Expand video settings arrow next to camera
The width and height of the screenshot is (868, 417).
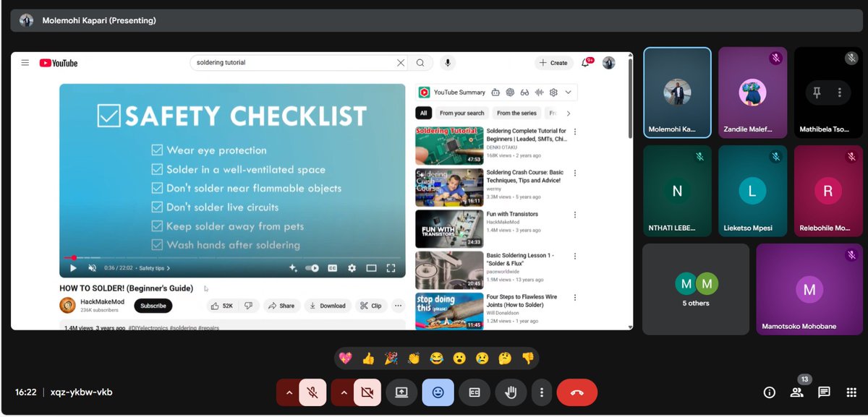tap(343, 392)
